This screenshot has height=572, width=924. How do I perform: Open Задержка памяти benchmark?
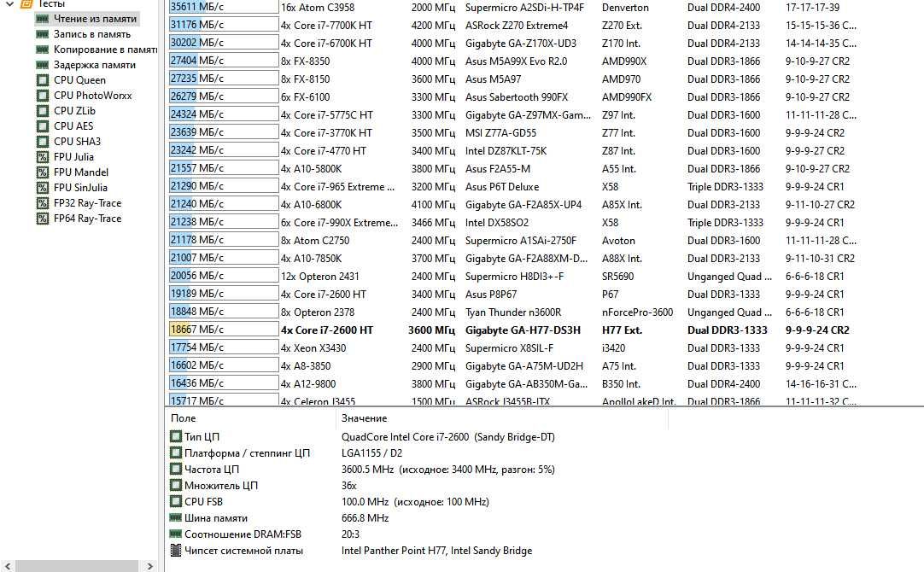point(94,65)
